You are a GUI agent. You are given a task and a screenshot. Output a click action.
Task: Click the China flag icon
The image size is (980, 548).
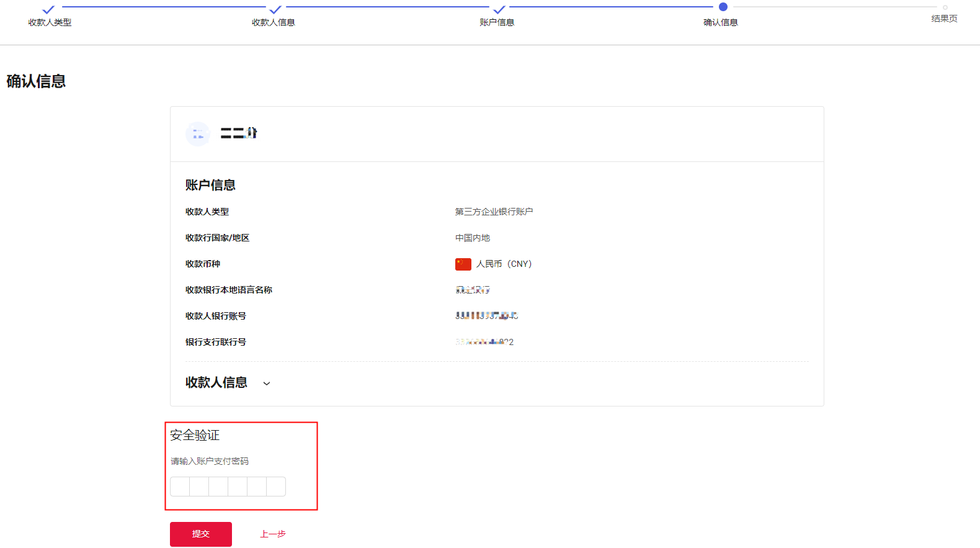(463, 264)
